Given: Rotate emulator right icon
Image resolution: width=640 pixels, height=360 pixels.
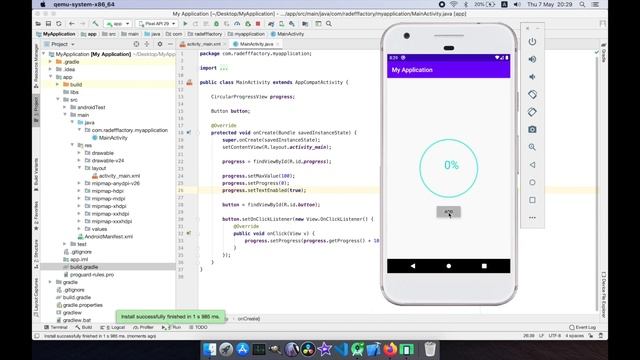Looking at the screenshot, I should 532,112.
